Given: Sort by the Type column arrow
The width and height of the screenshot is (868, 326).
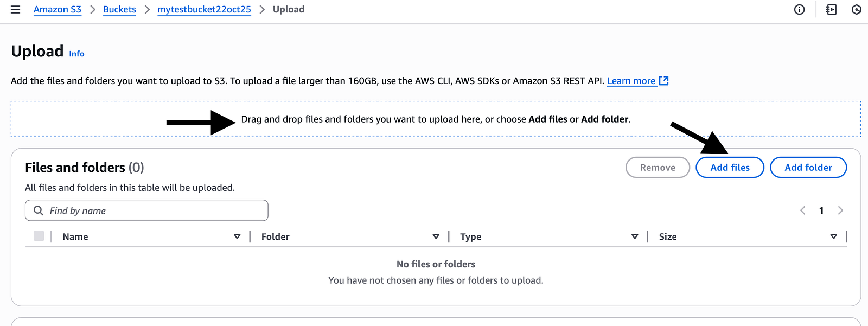Looking at the screenshot, I should click(x=635, y=236).
